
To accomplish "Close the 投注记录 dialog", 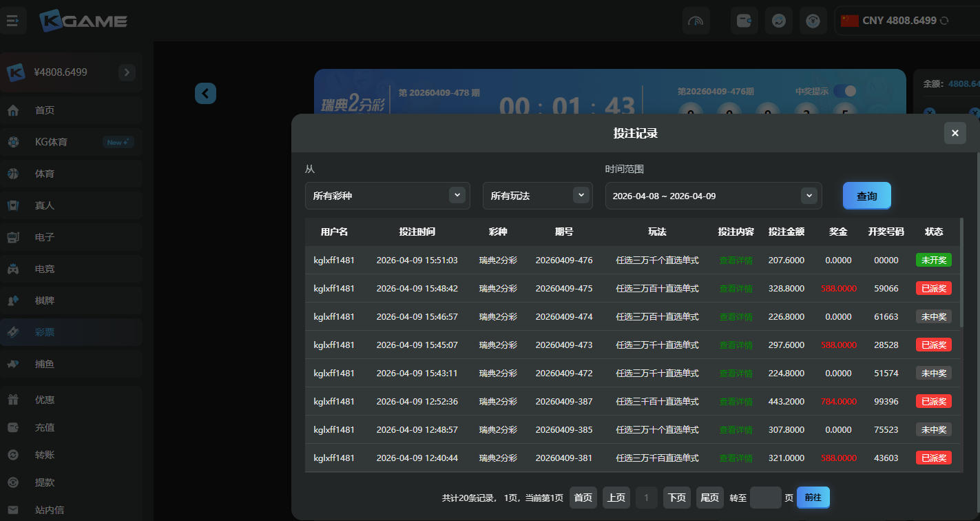I will coord(955,133).
